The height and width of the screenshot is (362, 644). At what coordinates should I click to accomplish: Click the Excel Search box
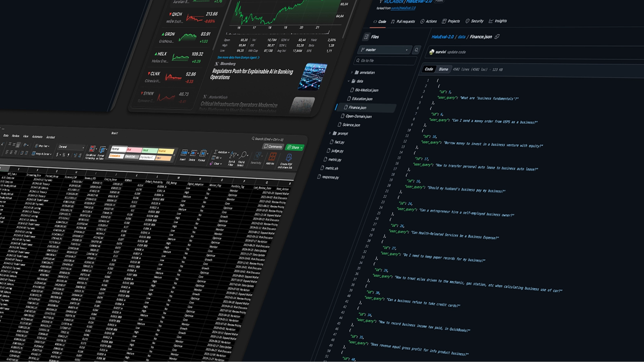point(268,139)
